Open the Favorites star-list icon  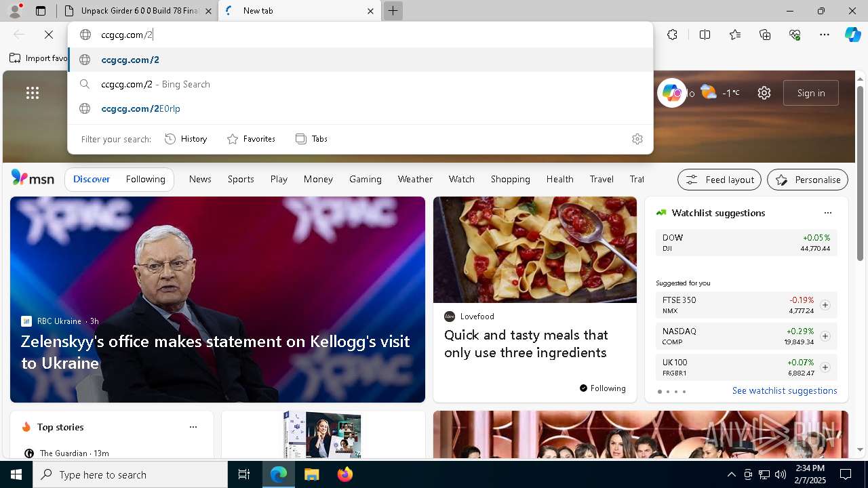point(735,35)
